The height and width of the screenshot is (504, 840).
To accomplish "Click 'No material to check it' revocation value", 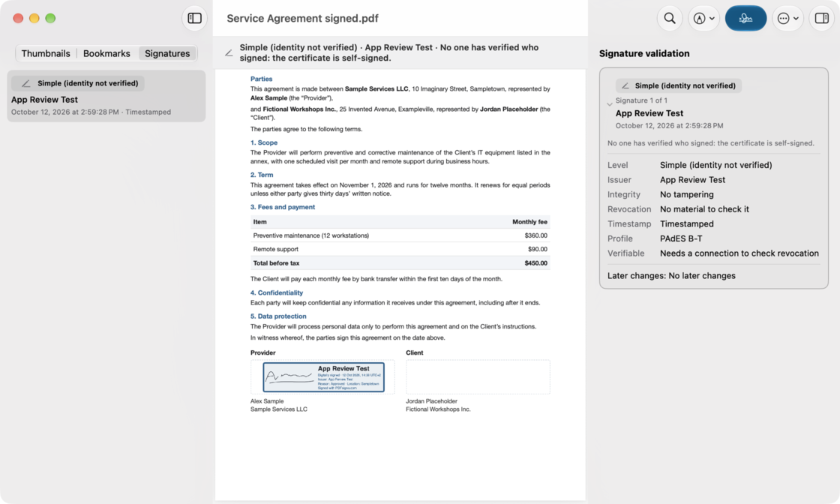I will point(704,209).
